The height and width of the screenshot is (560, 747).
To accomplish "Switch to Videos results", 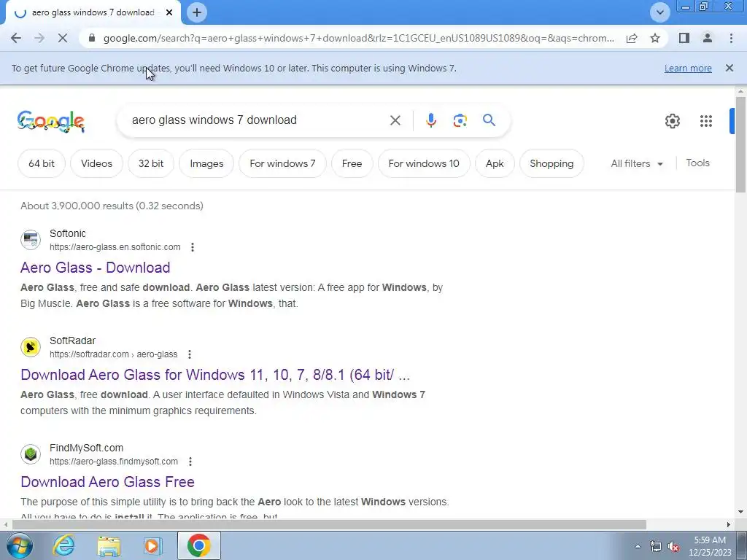I will coord(97,163).
